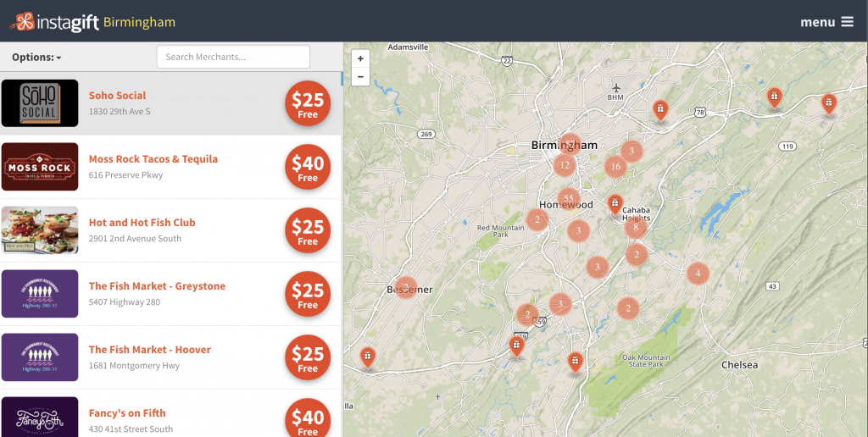The width and height of the screenshot is (868, 437).
Task: Click the map cluster marker showing 12
Action: 565,165
